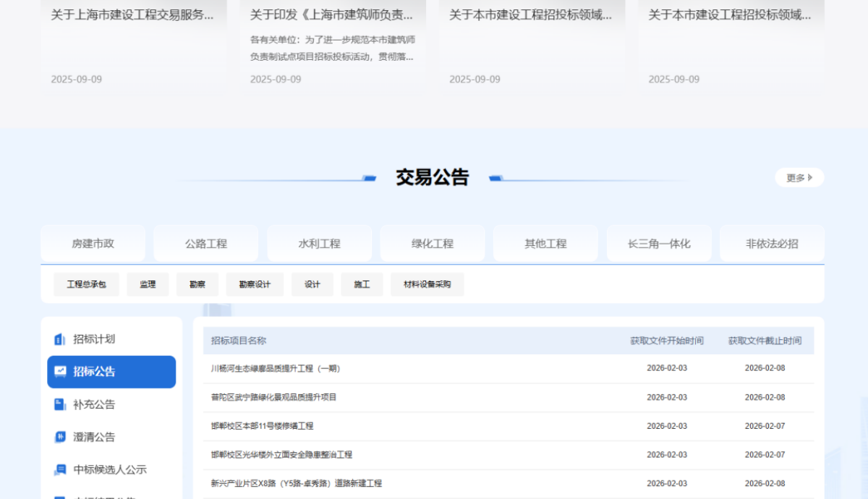Click the 招标计划 sidebar icon
This screenshot has width=868, height=499.
coord(60,339)
